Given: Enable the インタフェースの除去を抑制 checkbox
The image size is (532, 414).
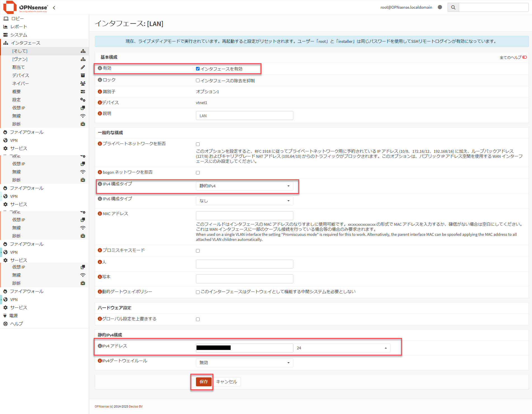Looking at the screenshot, I should coord(198,81).
